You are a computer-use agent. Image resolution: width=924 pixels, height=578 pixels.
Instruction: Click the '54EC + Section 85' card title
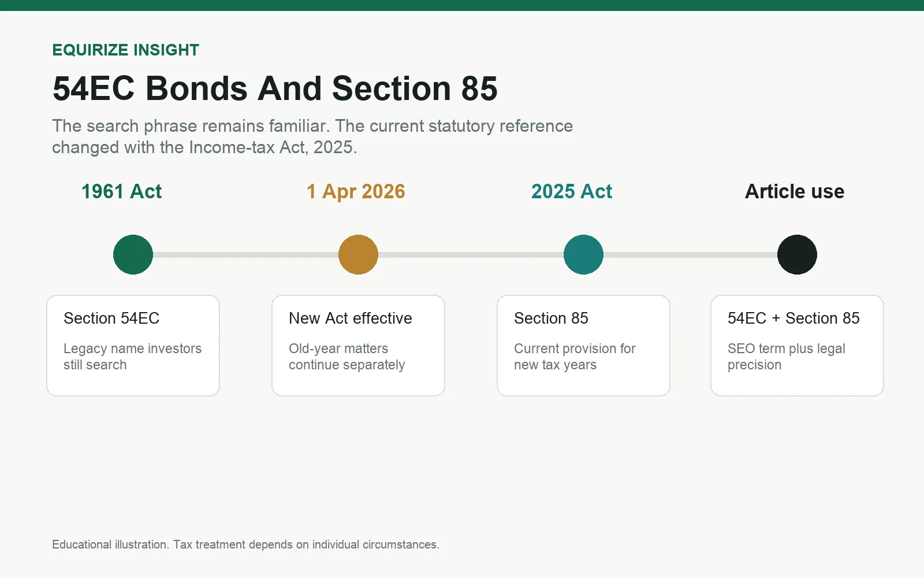pos(793,318)
